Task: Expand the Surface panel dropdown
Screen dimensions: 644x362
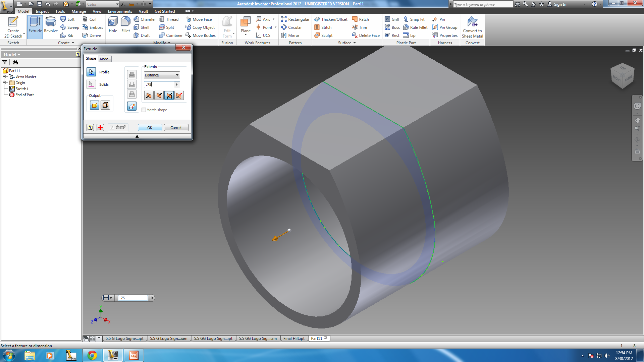Action: click(347, 43)
